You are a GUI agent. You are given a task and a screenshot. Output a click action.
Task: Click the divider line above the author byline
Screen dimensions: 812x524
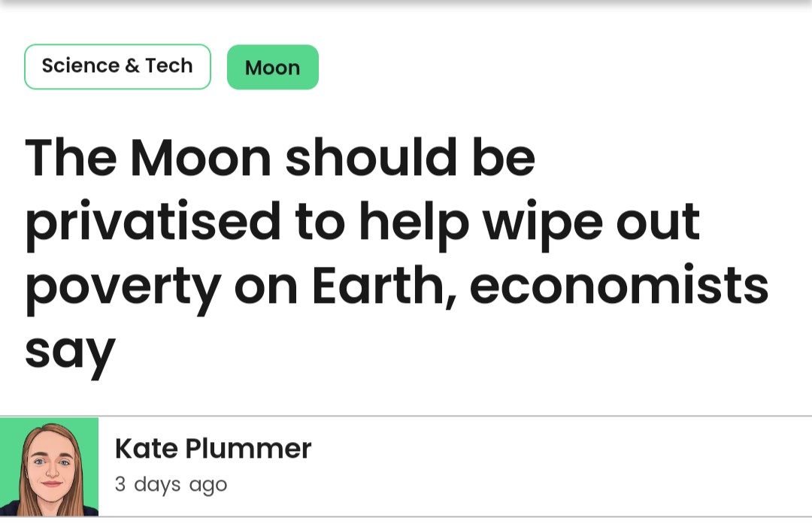(x=451, y=416)
